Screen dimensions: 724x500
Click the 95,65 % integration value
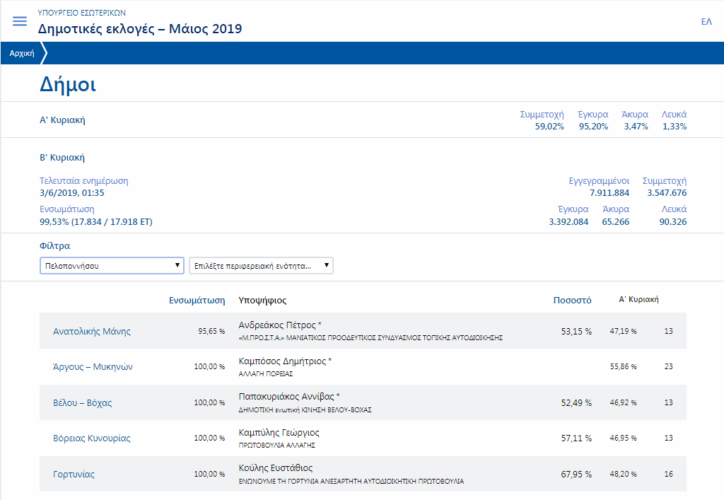tap(211, 331)
